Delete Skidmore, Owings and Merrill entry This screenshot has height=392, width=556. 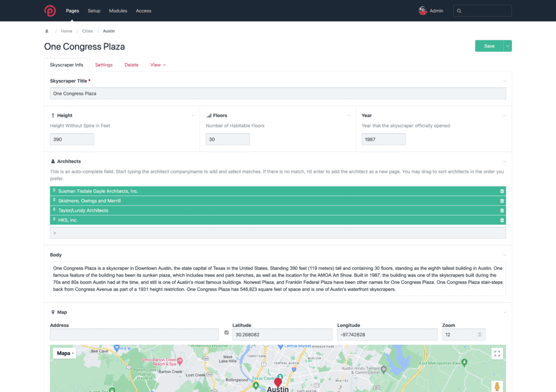(502, 201)
